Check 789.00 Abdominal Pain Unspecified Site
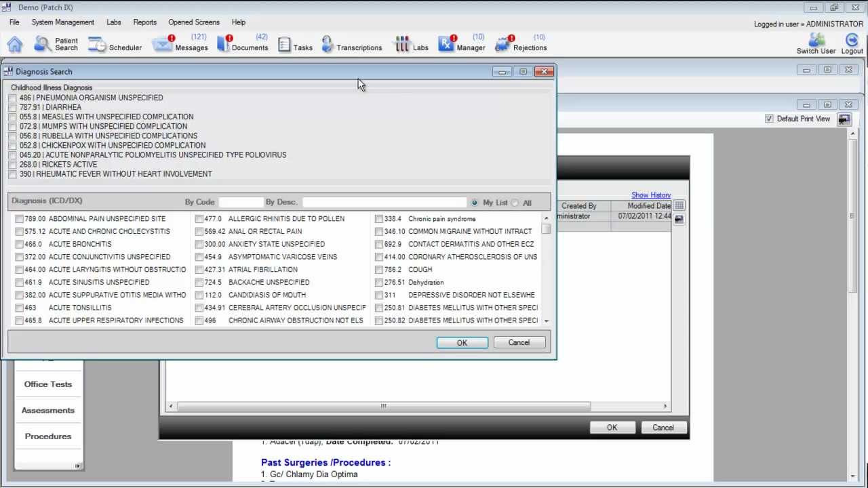Screen dimensions: 868x488 tap(19, 219)
